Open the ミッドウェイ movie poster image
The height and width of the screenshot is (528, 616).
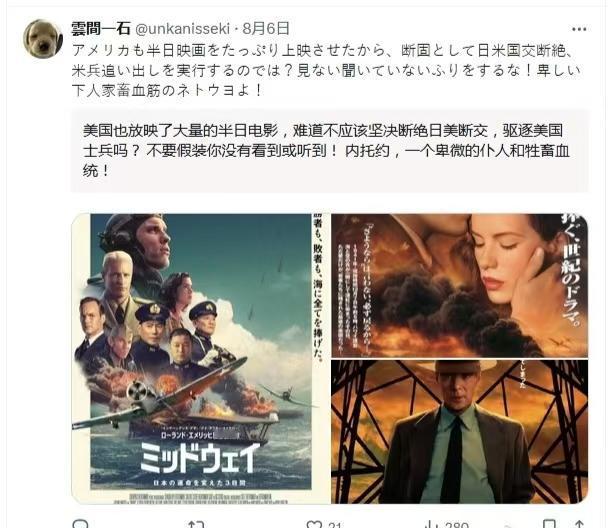pyautogui.click(x=200, y=358)
